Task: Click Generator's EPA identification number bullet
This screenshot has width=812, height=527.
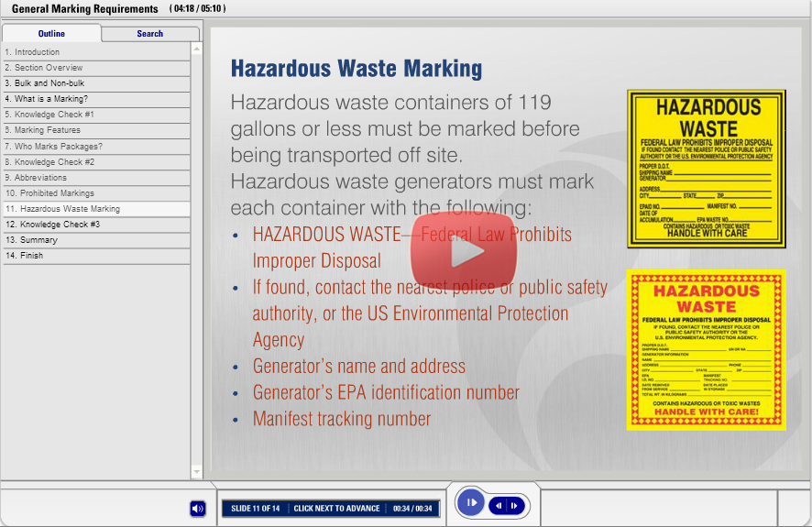Action: pyautogui.click(x=386, y=392)
